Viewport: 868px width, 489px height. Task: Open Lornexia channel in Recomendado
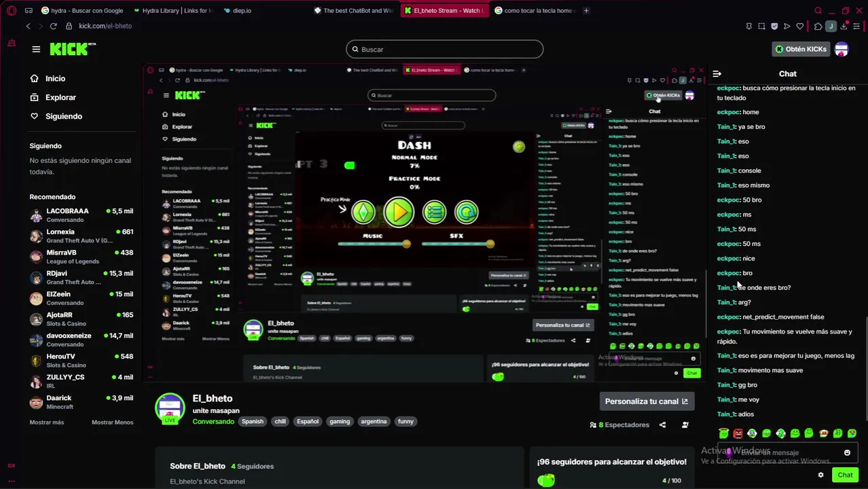(82, 236)
